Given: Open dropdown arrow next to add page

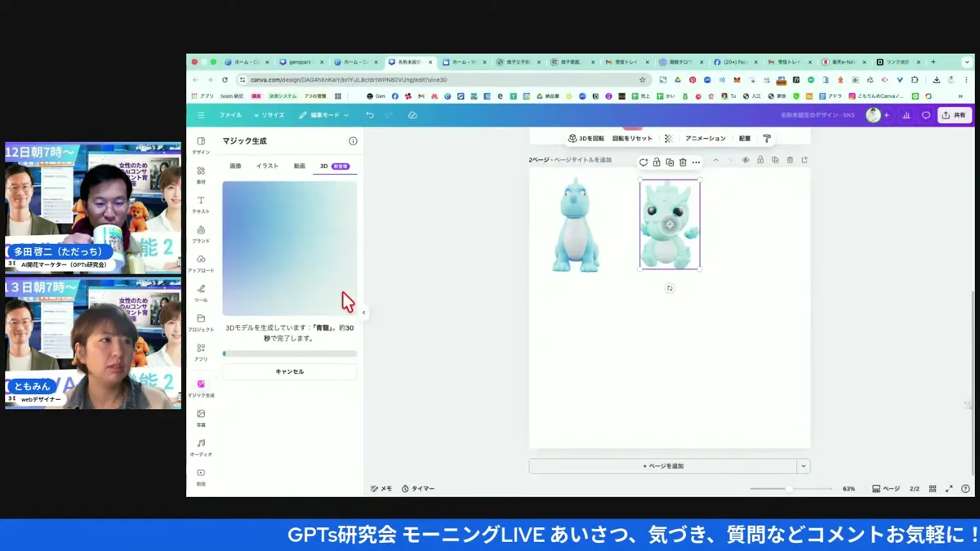Looking at the screenshot, I should tap(804, 466).
